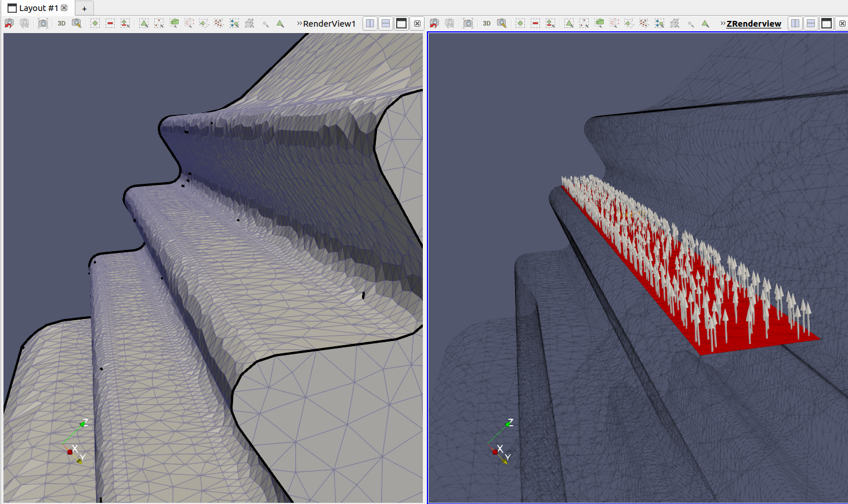
Task: Expand ZRenderview toolbar overflow chevron
Action: [x=723, y=23]
